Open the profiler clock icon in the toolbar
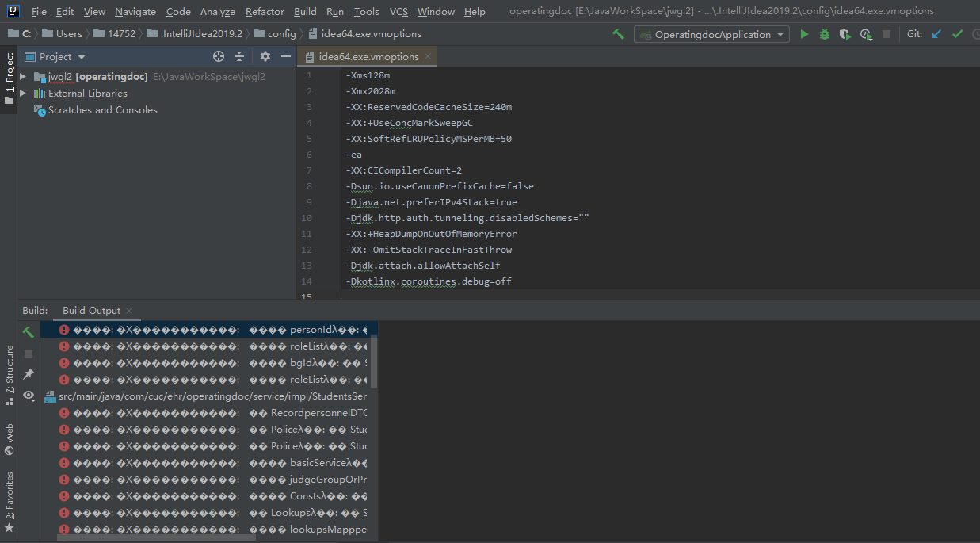Image resolution: width=980 pixels, height=543 pixels. pos(865,34)
